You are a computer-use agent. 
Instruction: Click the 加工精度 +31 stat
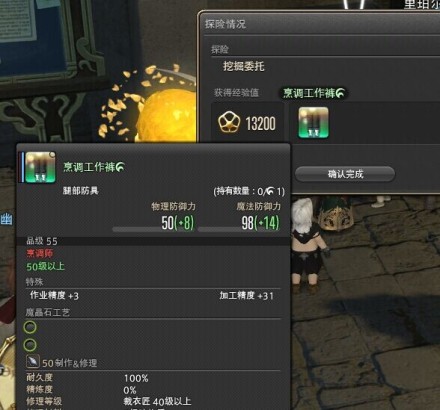[x=246, y=295]
